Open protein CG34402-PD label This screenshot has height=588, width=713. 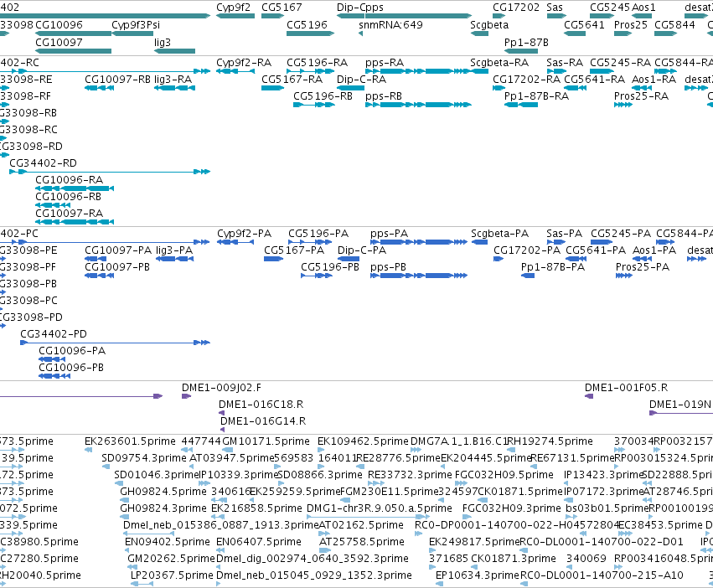pos(54,334)
